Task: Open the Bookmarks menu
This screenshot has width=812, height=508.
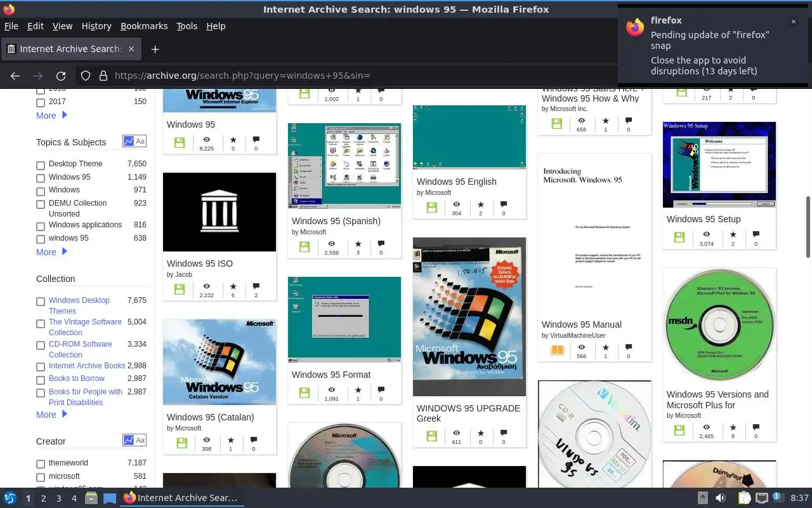Action: [x=144, y=26]
